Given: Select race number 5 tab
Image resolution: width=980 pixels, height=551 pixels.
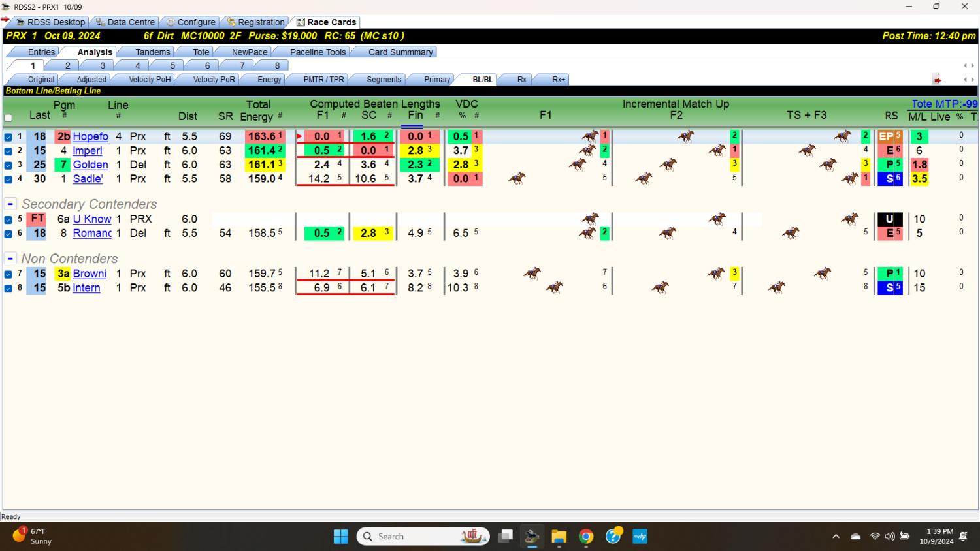Looking at the screenshot, I should (x=172, y=65).
